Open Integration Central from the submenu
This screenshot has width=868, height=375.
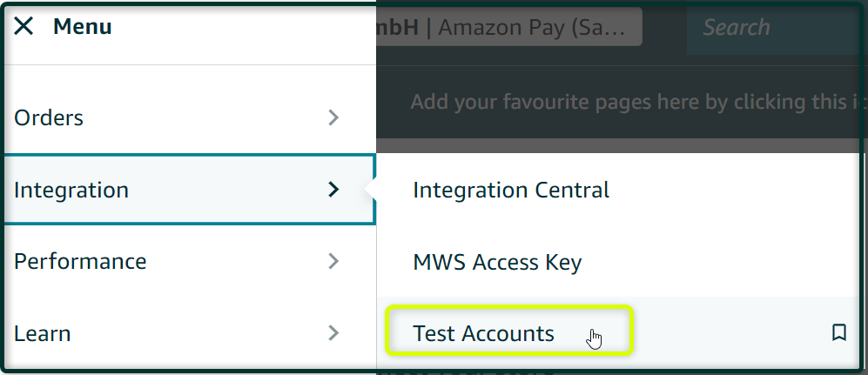tap(511, 190)
